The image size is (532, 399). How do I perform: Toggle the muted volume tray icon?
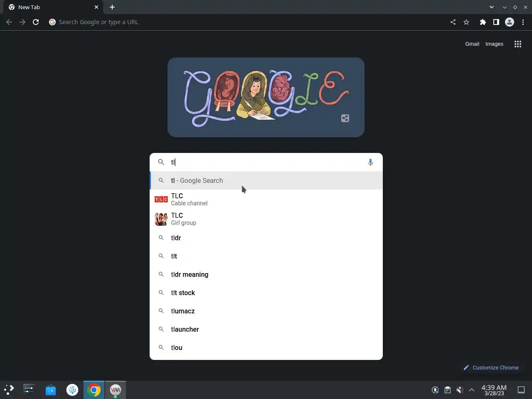pyautogui.click(x=460, y=390)
